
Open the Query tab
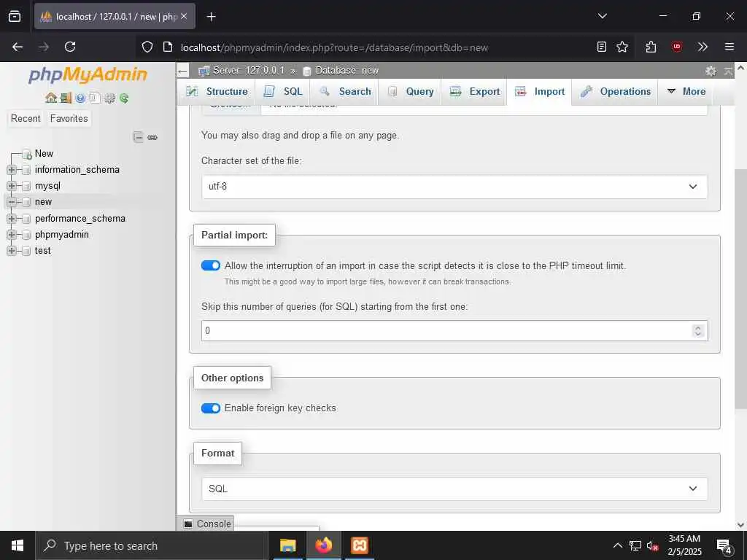coord(410,91)
